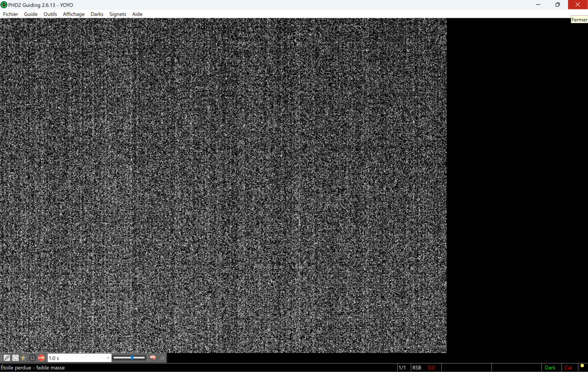Viewport: 588px width, 372px height.
Task: Expand the Darks menu
Action: (x=97, y=14)
